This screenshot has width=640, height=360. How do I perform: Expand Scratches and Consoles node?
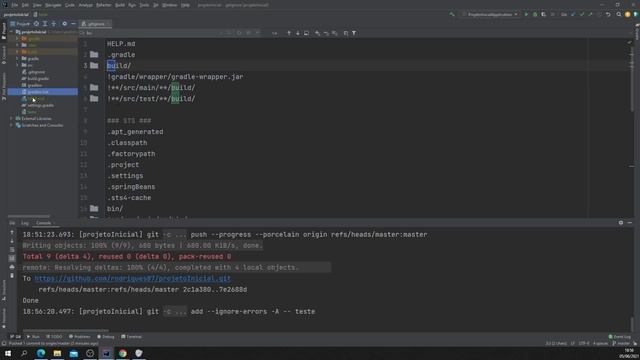click(11, 125)
